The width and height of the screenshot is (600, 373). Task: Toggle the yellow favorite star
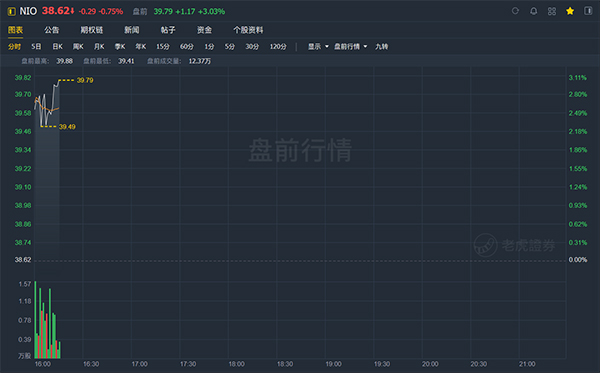click(570, 11)
